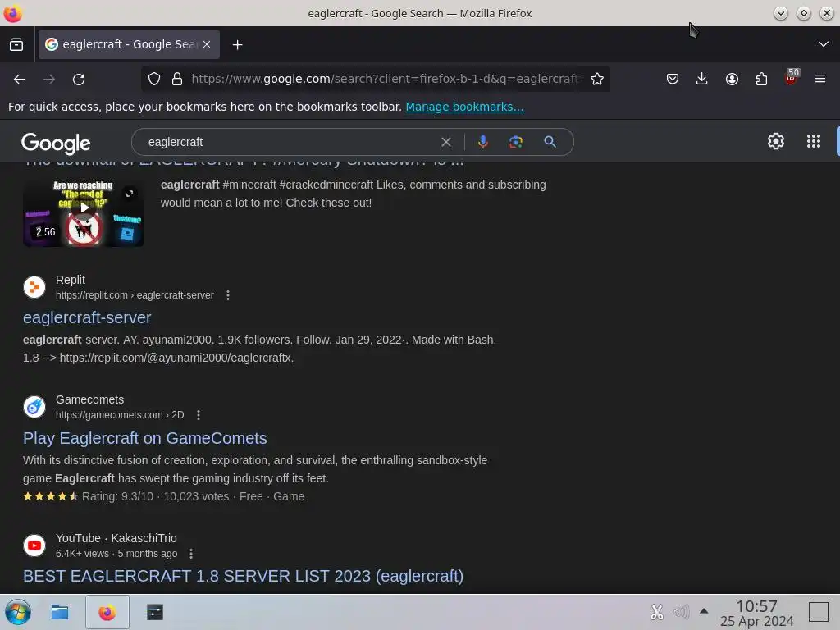The height and width of the screenshot is (630, 840).
Task: Open the Replit site favicon
Action: pos(34,287)
